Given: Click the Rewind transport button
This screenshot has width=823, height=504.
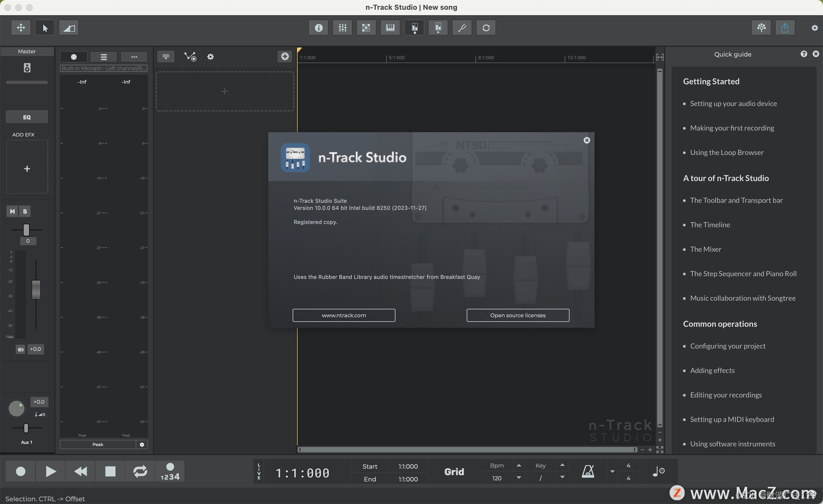Looking at the screenshot, I should point(80,471).
